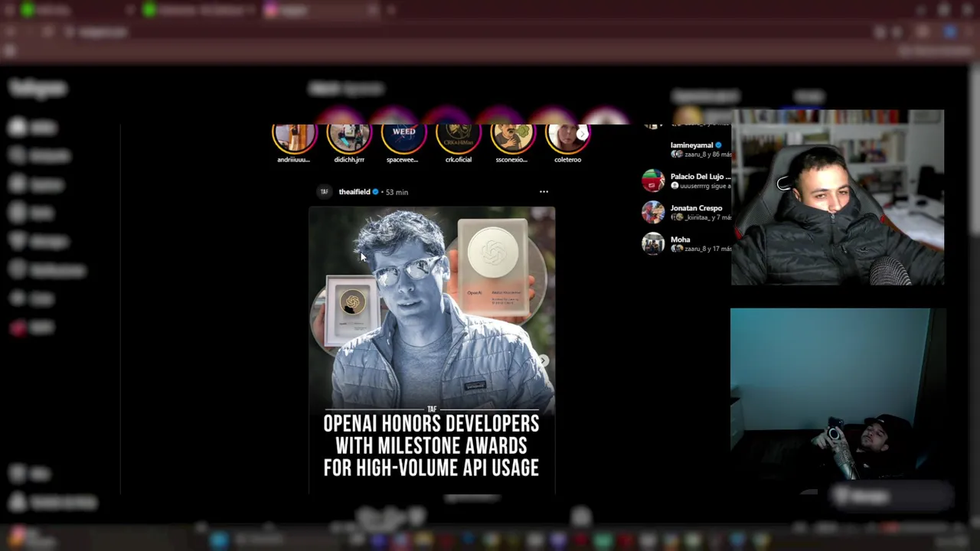Click '_kiiriitaa_ y 7 más' followers text
Image resolution: width=980 pixels, height=551 pixels.
pos(707,217)
